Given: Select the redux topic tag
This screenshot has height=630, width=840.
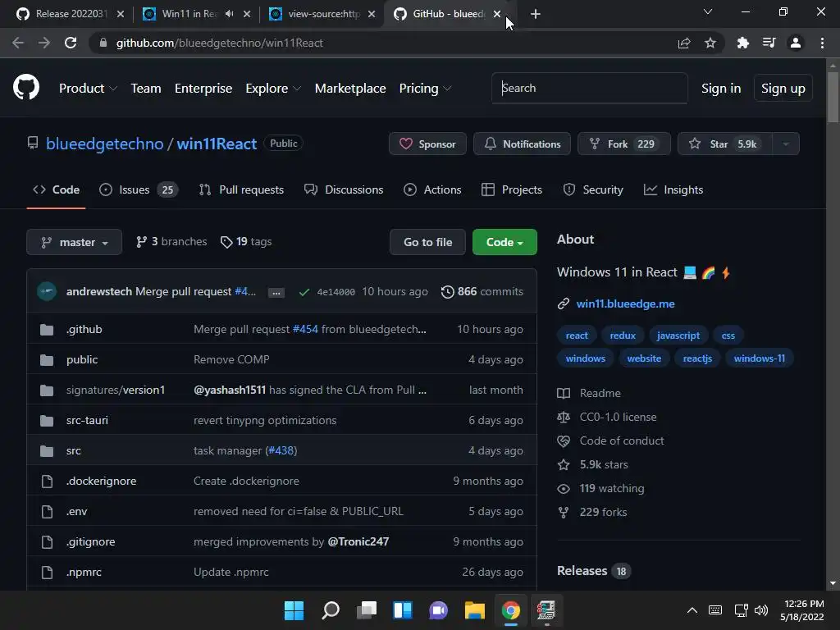Looking at the screenshot, I should (623, 336).
